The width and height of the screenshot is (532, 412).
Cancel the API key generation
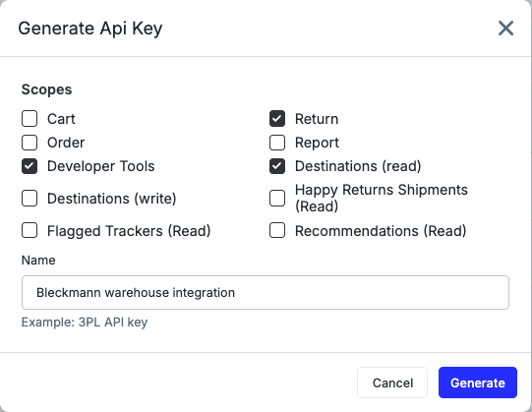point(392,383)
